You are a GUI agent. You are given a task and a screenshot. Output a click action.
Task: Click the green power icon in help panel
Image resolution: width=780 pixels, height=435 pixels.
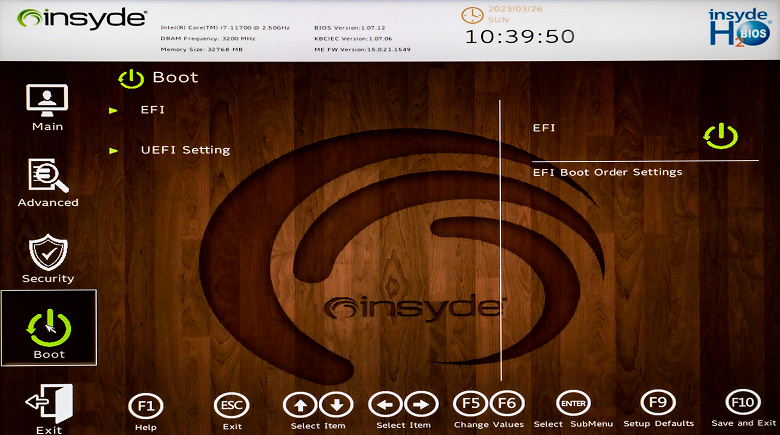click(720, 136)
